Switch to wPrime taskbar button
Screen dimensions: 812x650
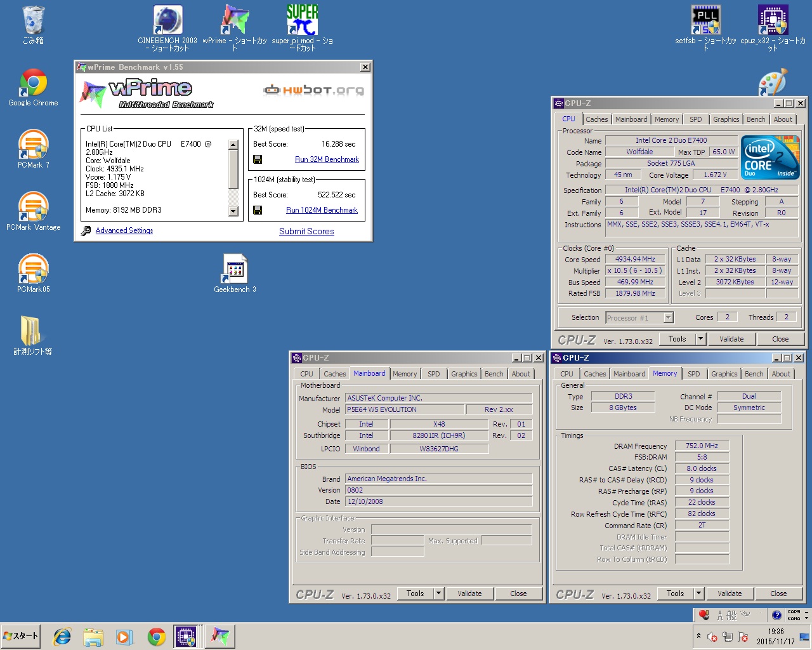[220, 636]
